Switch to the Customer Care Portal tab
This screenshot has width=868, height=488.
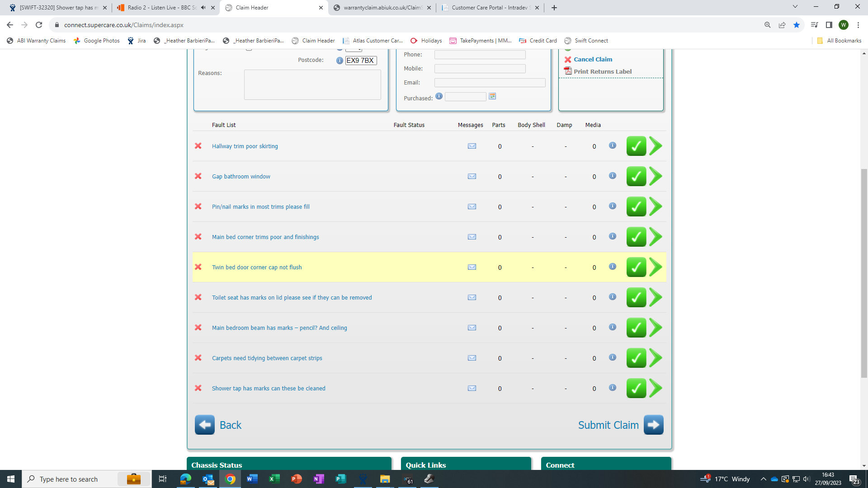pos(490,8)
